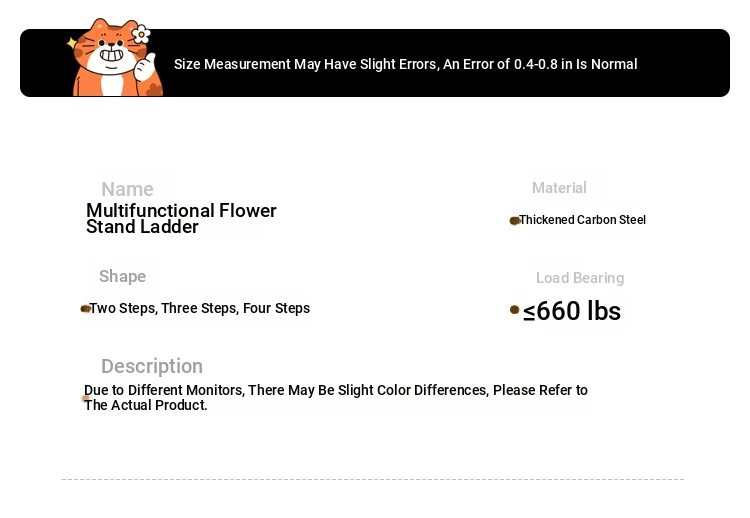Click the ≤660 lbs load value

coord(572,311)
